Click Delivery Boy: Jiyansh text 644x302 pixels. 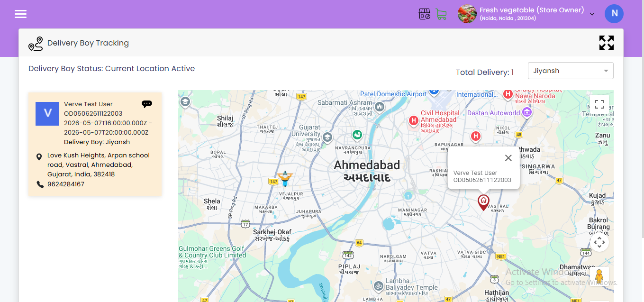tap(97, 142)
